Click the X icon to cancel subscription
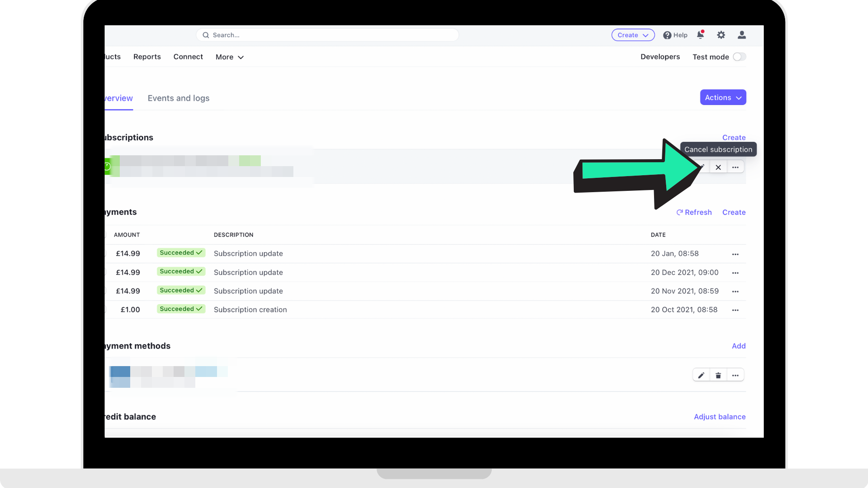The image size is (868, 488). [x=718, y=167]
